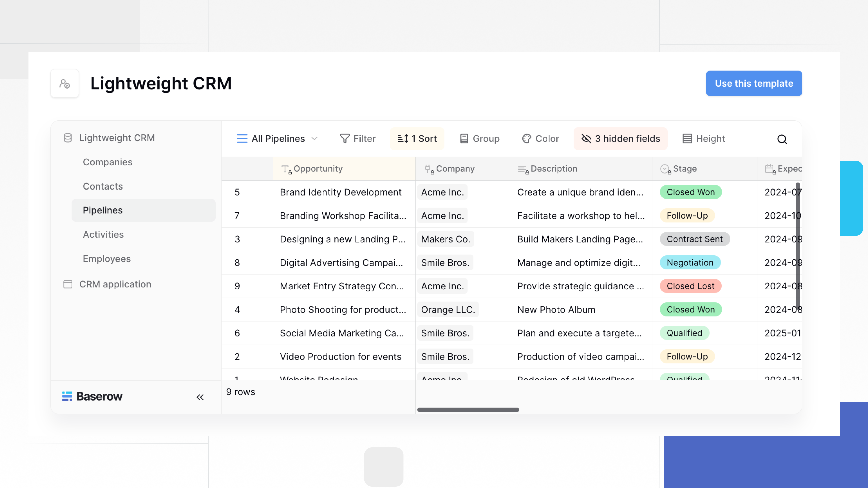Screen dimensions: 868x488
Task: Open the Activities table
Action: [x=103, y=234]
